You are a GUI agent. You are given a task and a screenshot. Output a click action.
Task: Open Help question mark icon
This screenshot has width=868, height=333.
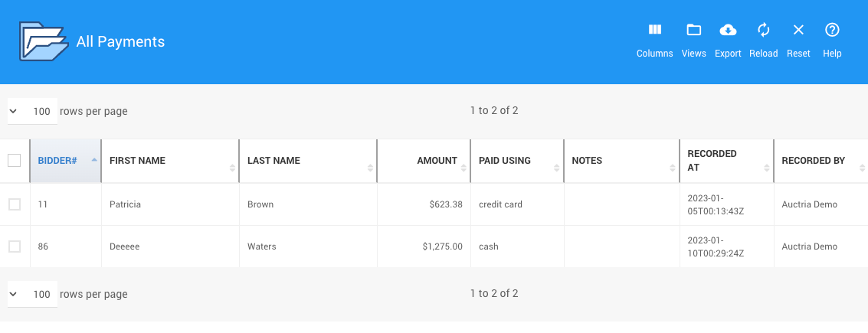[x=832, y=31]
